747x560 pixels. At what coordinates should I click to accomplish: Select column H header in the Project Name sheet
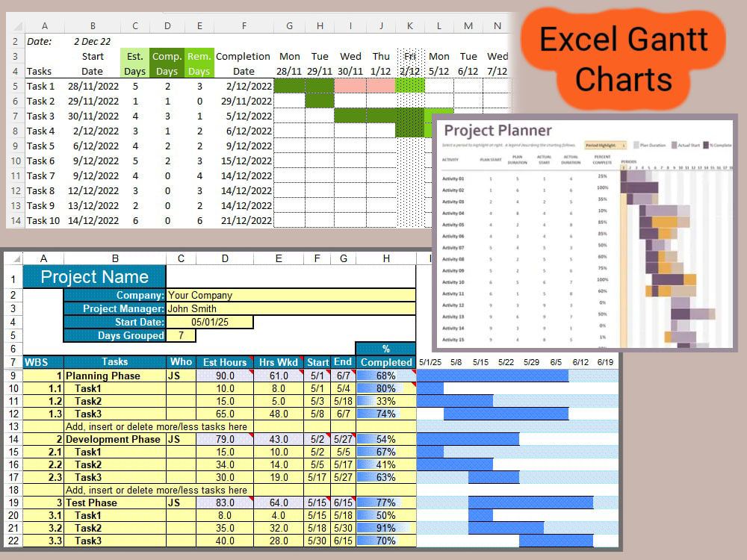tap(386, 258)
